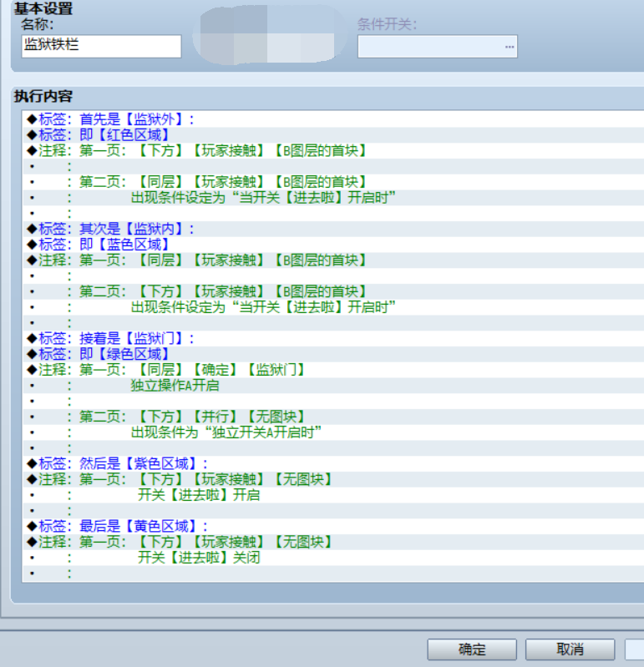Screen dimensions: 644x667
Task: Select the first comment row reading 第一页:【下方】【玩家接触】【B图层的首块】
Action: point(333,150)
